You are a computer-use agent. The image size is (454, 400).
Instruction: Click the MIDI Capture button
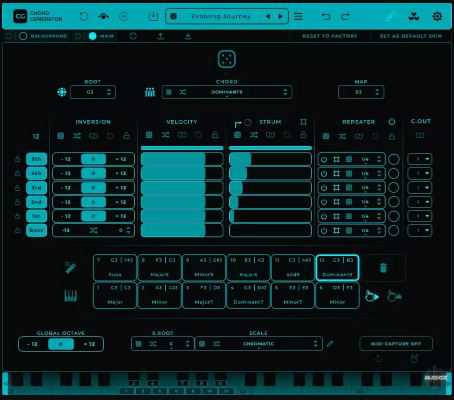[396, 344]
